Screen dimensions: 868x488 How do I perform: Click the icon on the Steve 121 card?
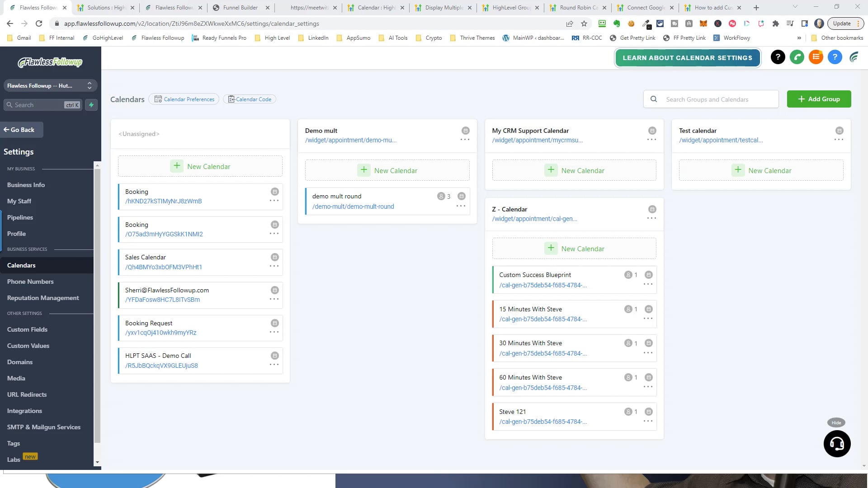(x=648, y=412)
